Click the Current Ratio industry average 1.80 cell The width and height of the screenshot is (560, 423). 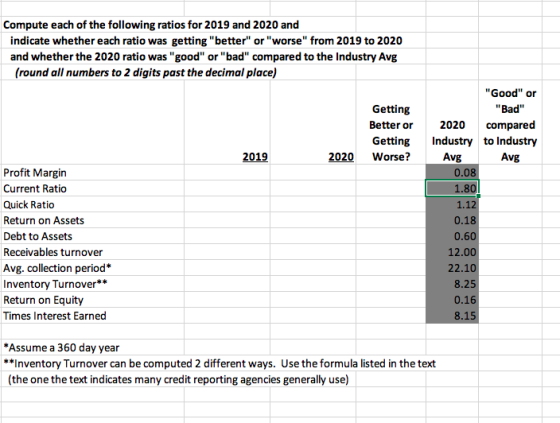(x=452, y=189)
